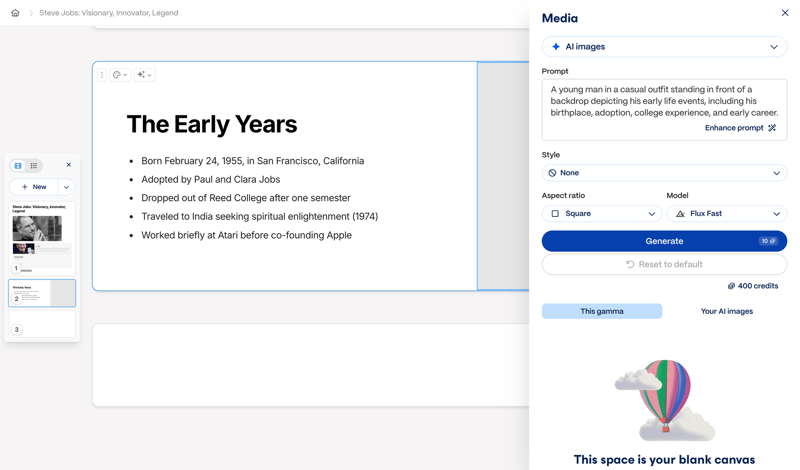Viewport: 800px width, 470px height.
Task: Click the Traveled to India bullet
Action: [260, 216]
